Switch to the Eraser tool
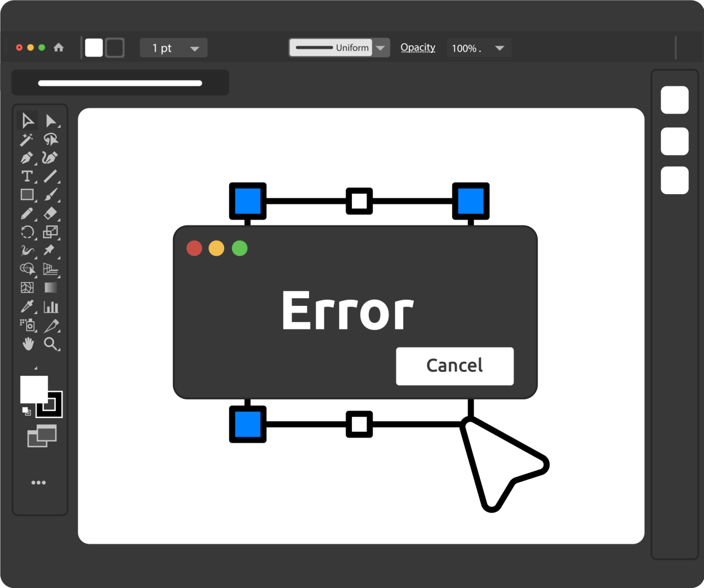Screen dimensions: 704x588 (x=51, y=213)
